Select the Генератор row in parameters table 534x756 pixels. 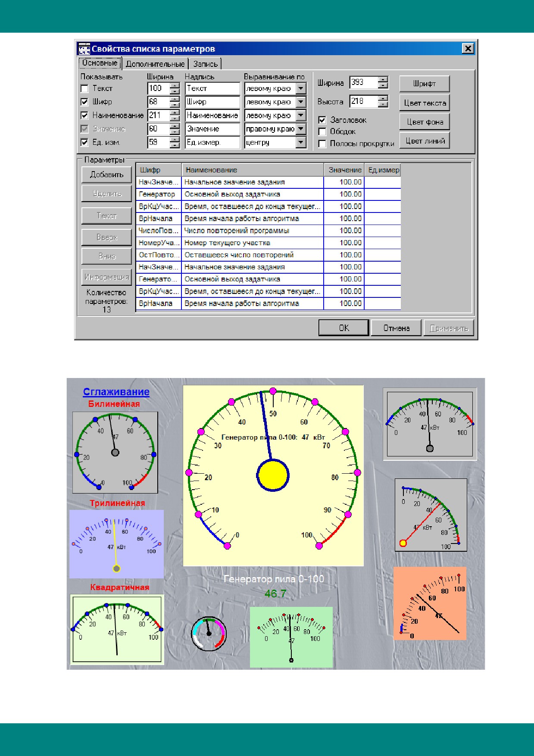pyautogui.click(x=269, y=194)
